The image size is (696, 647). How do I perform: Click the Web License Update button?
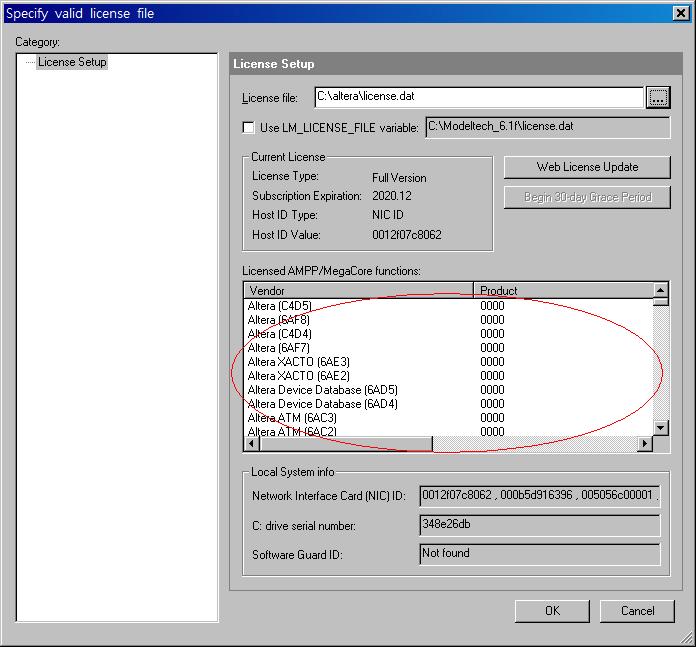coord(587,167)
